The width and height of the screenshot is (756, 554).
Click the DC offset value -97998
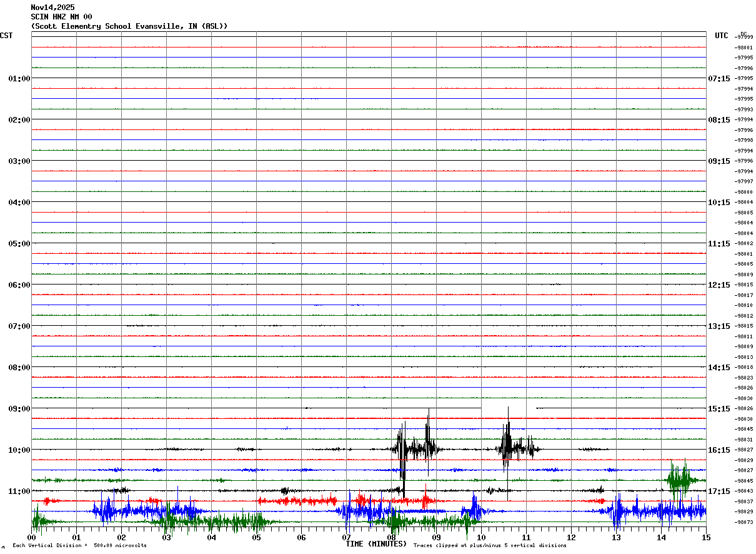click(744, 140)
